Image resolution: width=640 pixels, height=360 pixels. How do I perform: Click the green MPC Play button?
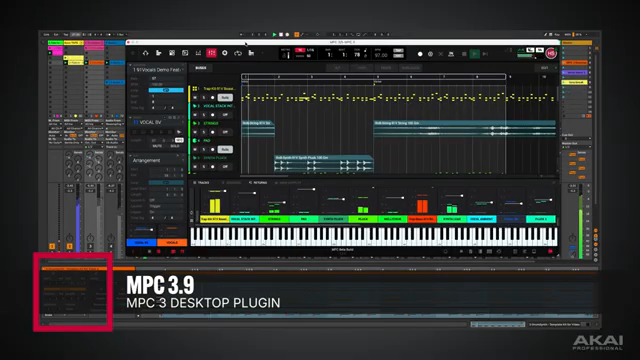click(474, 54)
